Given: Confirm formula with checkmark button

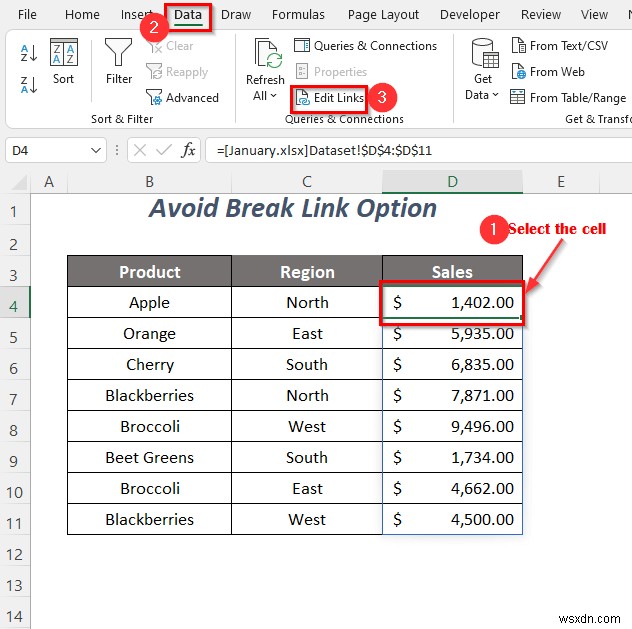Looking at the screenshot, I should pos(164,151).
